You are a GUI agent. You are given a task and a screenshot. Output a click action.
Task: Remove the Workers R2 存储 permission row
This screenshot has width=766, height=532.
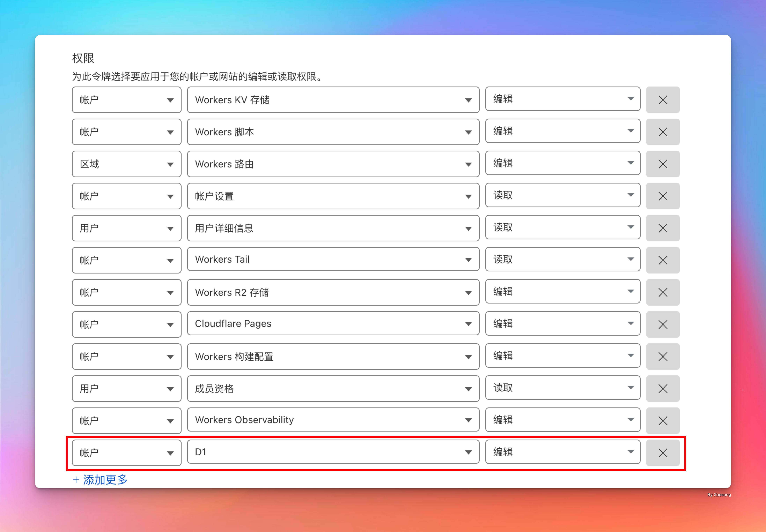663,292
